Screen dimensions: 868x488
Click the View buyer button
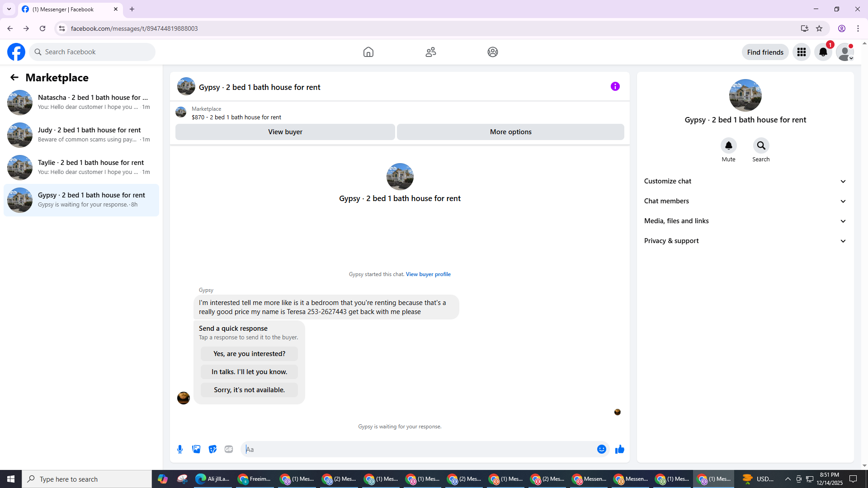tap(285, 132)
